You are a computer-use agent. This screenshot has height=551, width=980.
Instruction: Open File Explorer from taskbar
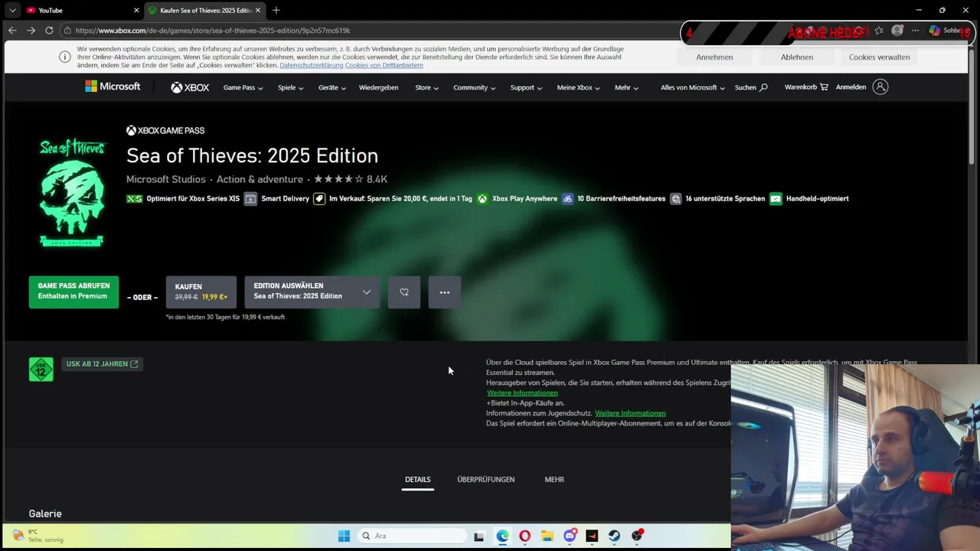(547, 536)
